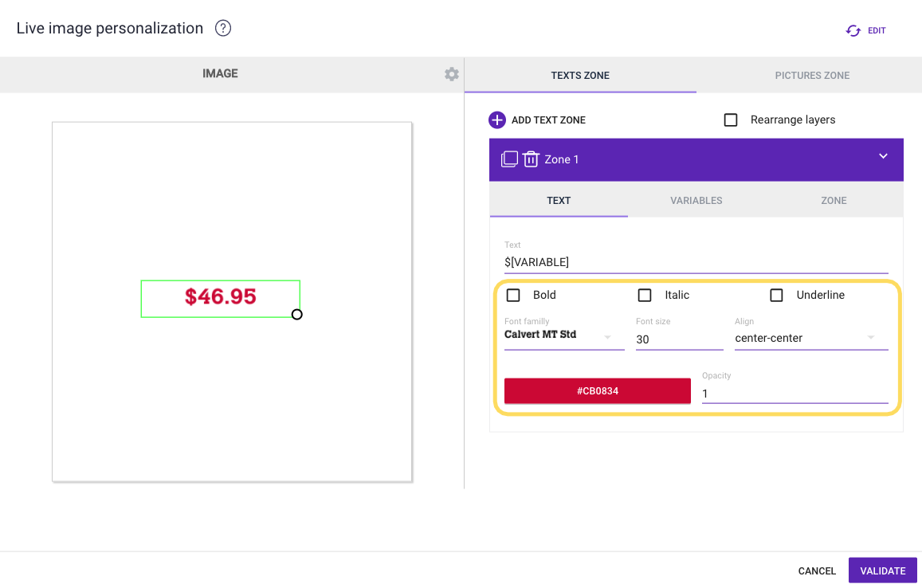Switch to the Pictures Zone tab
This screenshot has height=588, width=922.
812,76
